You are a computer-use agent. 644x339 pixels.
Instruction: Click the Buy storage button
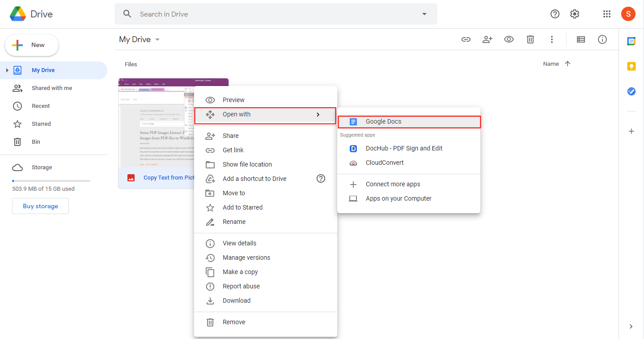click(x=40, y=206)
